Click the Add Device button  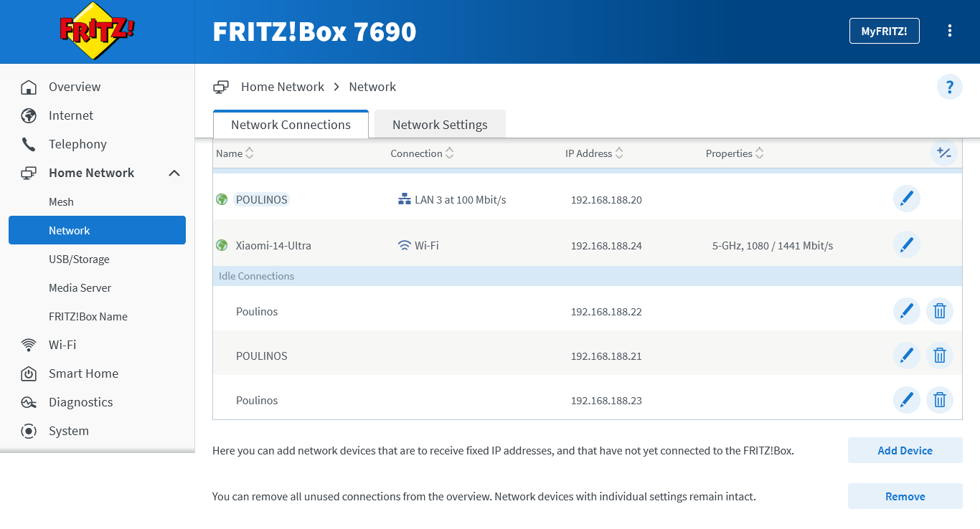point(905,450)
